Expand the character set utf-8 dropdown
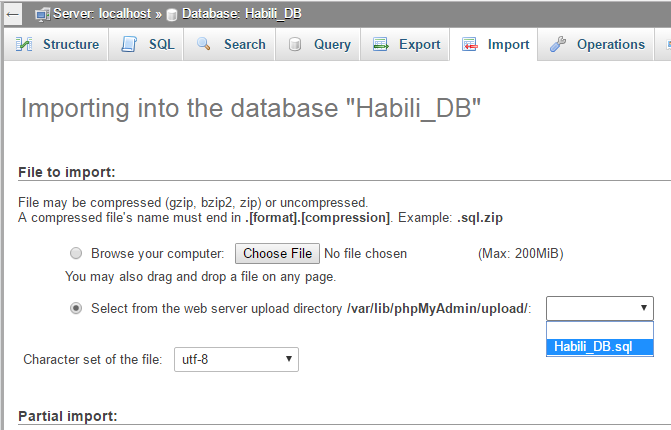Screen dimensions: 671x430 coord(236,359)
